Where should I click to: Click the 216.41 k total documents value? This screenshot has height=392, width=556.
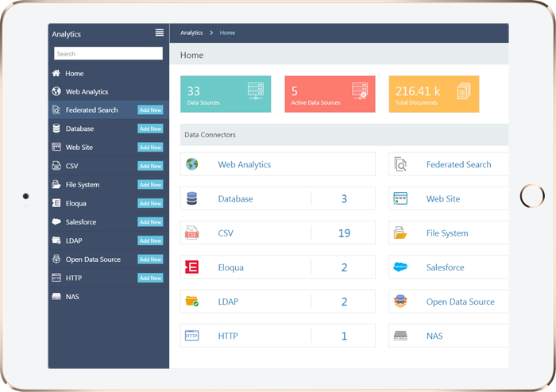pyautogui.click(x=418, y=91)
